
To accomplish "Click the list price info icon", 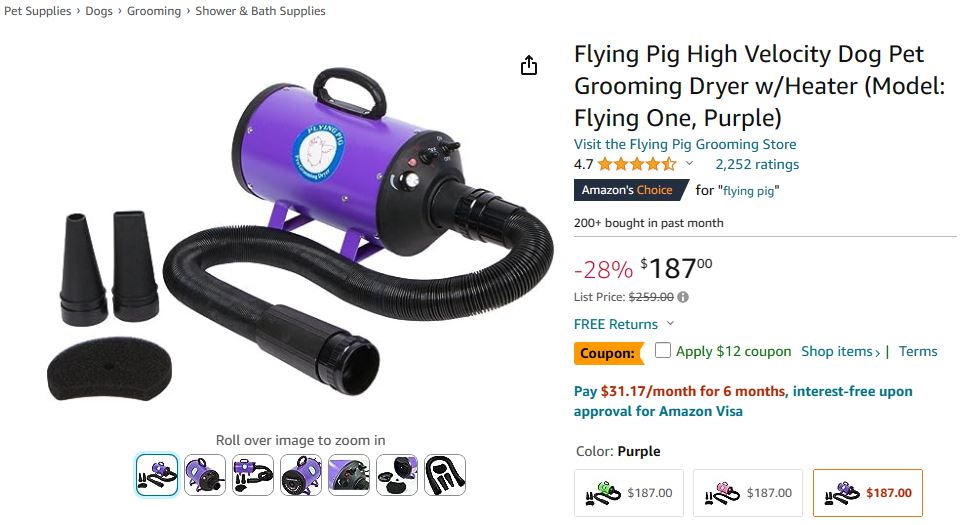I will coord(683,297).
